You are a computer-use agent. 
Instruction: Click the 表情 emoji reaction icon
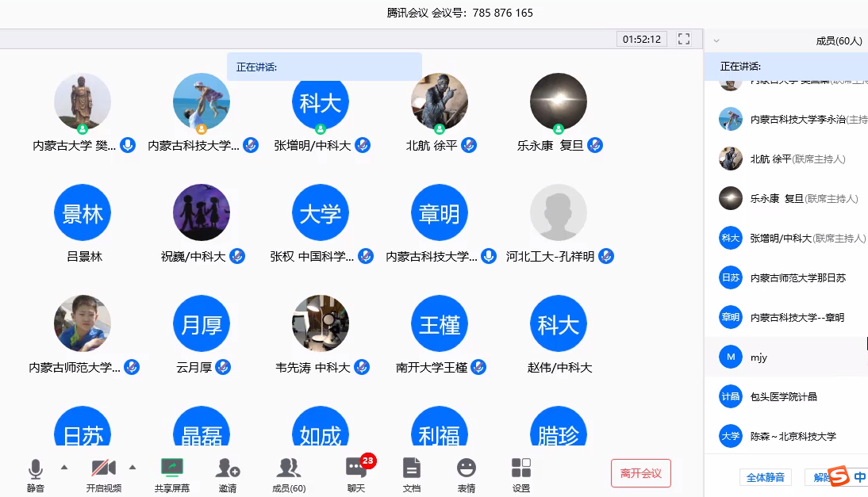[467, 472]
